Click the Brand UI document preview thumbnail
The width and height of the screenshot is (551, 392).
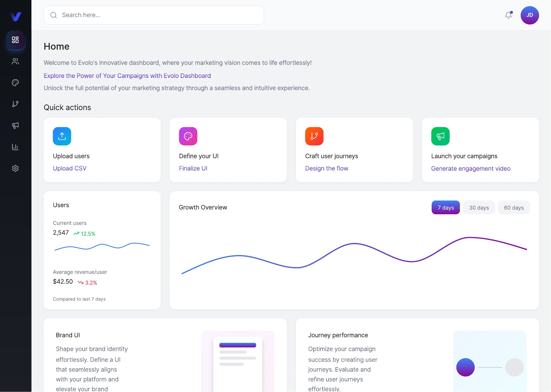(x=238, y=361)
